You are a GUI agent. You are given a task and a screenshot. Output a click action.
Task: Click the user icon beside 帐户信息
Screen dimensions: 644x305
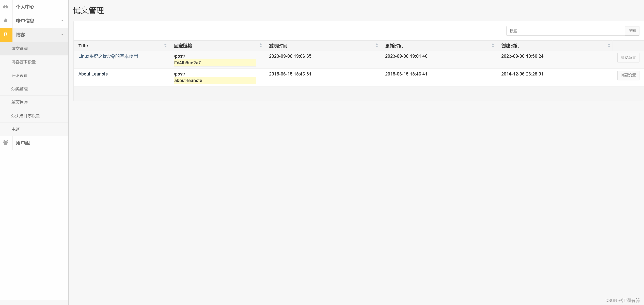(x=6, y=21)
